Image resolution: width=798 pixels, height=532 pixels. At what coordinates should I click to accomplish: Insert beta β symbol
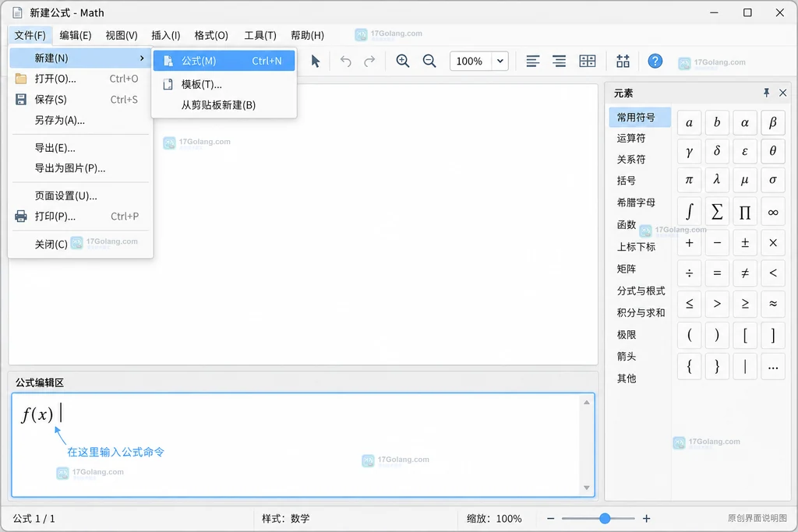click(x=773, y=122)
